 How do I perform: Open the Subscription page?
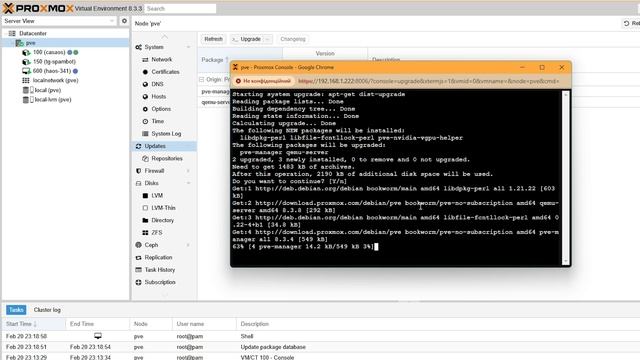160,282
